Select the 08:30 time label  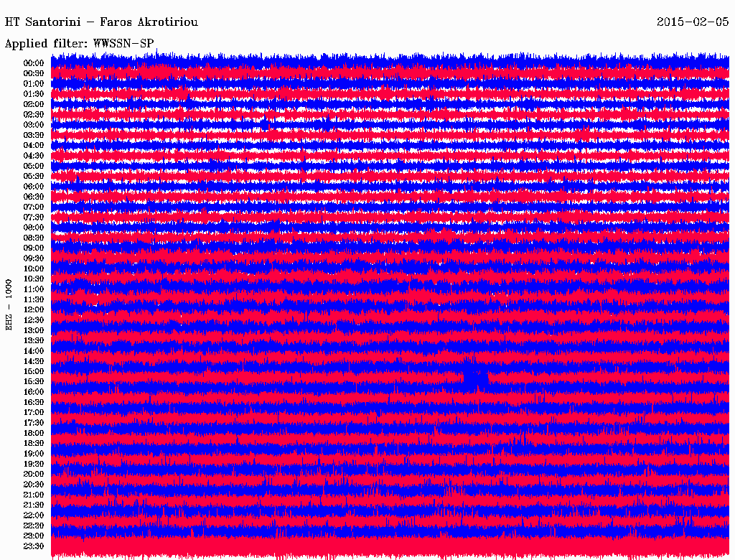pyautogui.click(x=33, y=238)
